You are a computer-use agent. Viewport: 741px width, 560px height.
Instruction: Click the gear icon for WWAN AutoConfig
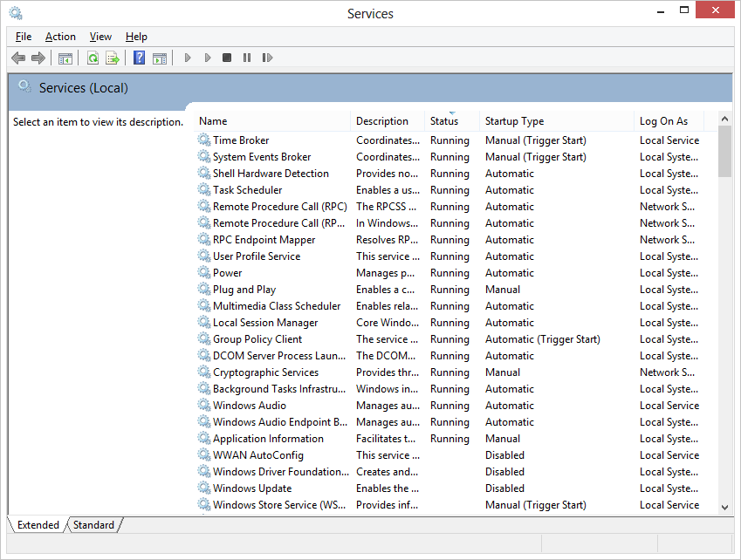coord(204,454)
